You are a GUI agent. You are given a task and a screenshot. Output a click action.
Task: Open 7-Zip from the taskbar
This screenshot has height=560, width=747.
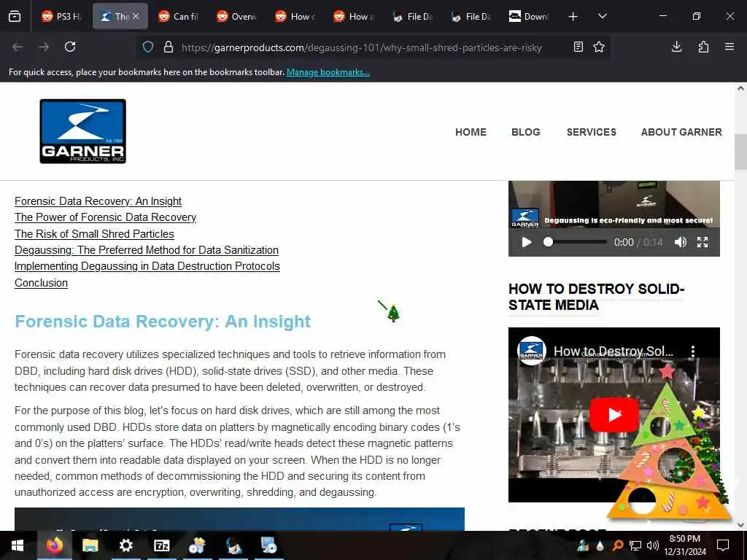tap(161, 545)
